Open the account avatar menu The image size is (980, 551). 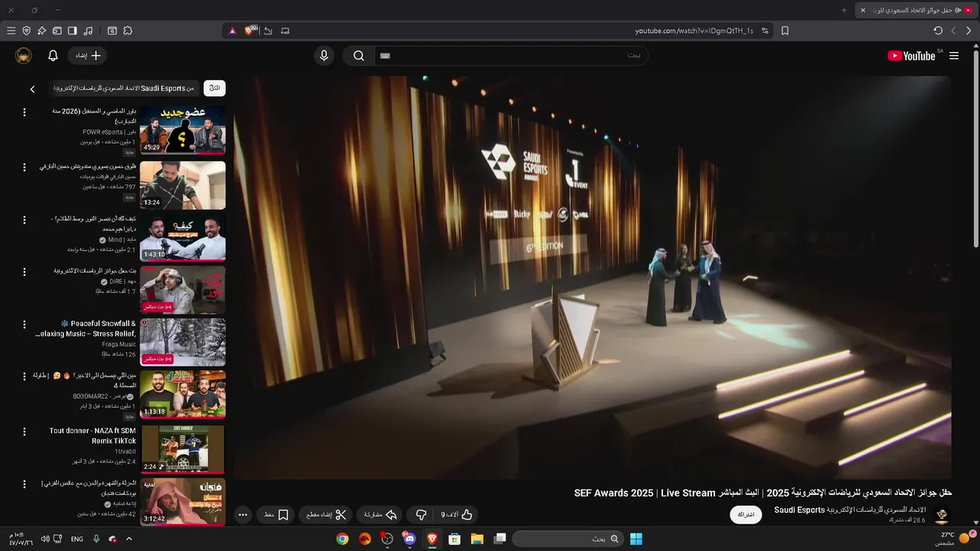click(24, 56)
